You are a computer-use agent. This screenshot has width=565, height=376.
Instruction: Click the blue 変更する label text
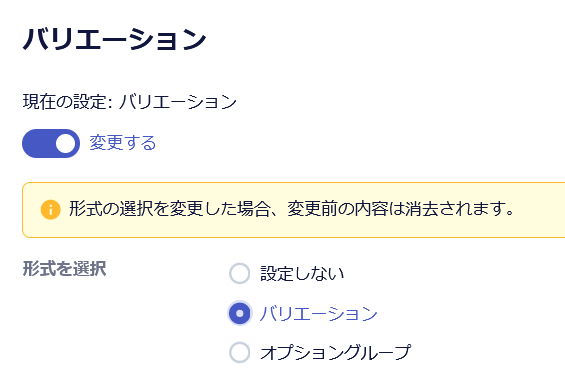click(x=123, y=143)
